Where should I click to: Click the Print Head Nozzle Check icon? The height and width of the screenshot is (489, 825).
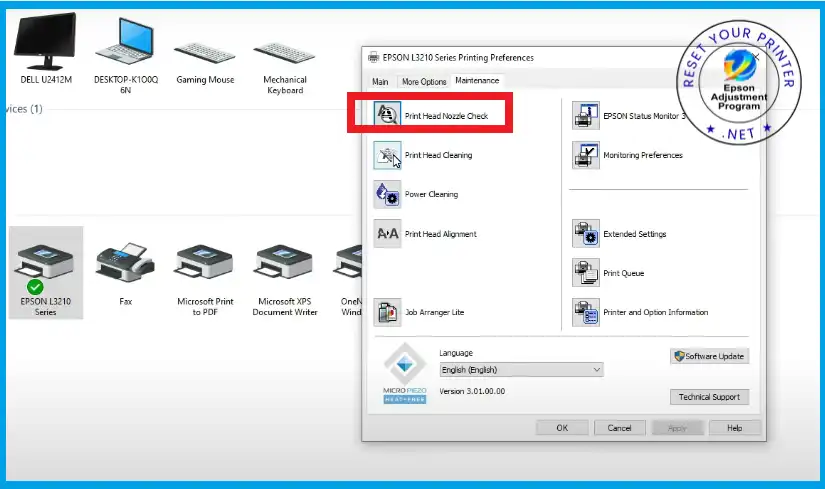tap(387, 114)
